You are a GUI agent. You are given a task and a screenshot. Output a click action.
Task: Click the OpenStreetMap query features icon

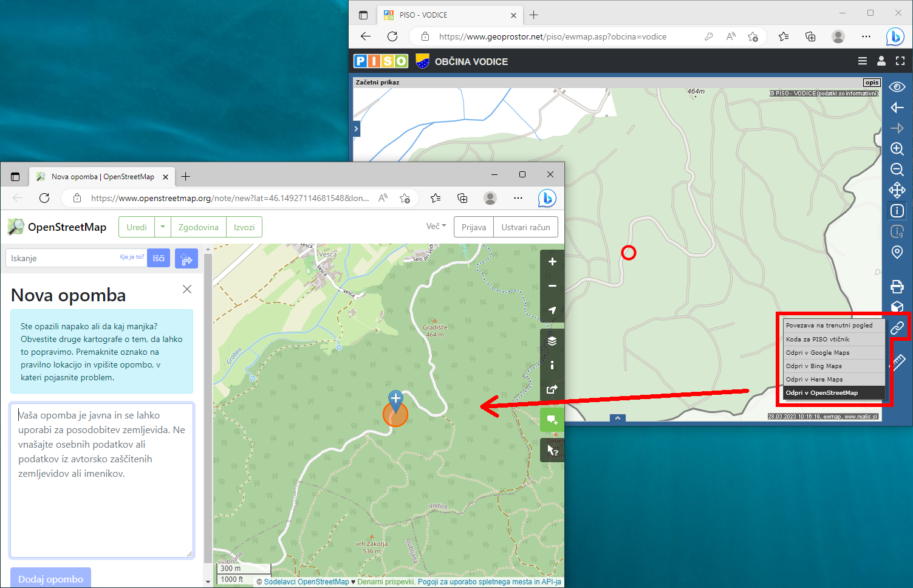[x=552, y=450]
